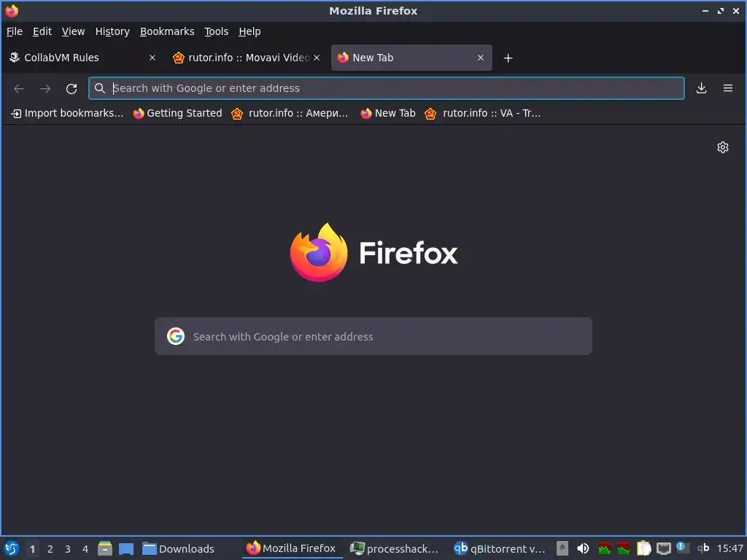Click the qBittorrent system tray icon
This screenshot has width=747, height=560.
703,548
